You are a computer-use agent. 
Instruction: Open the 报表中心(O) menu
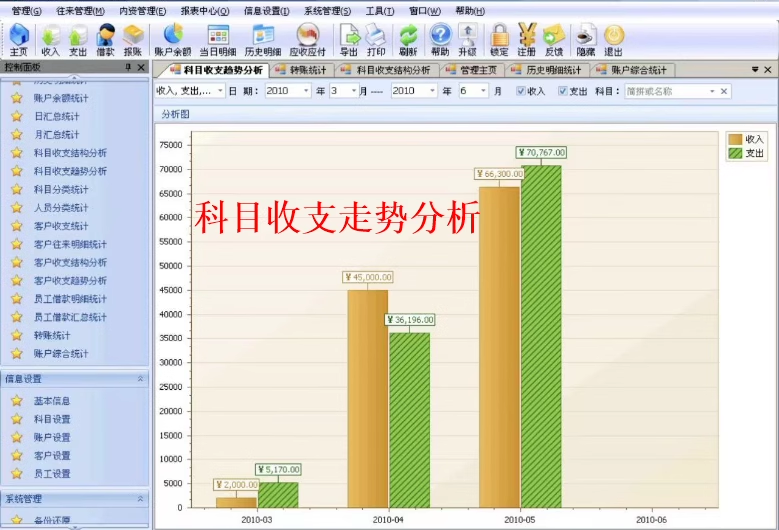click(205, 11)
